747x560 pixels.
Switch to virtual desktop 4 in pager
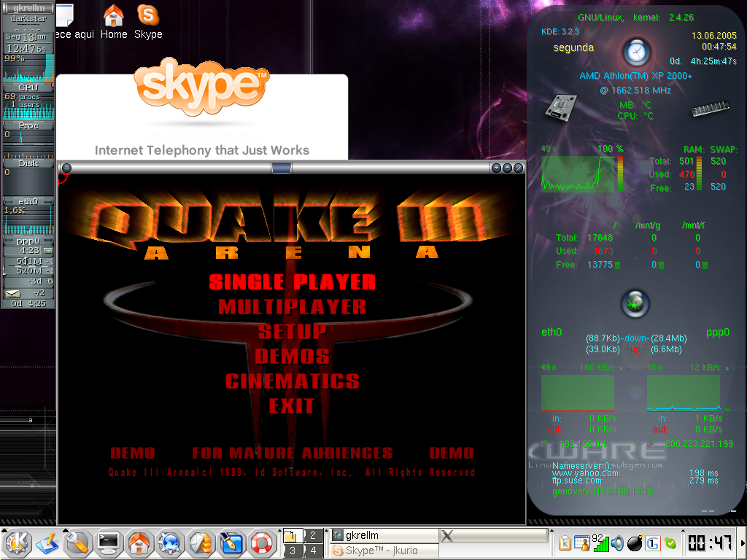coord(313,551)
